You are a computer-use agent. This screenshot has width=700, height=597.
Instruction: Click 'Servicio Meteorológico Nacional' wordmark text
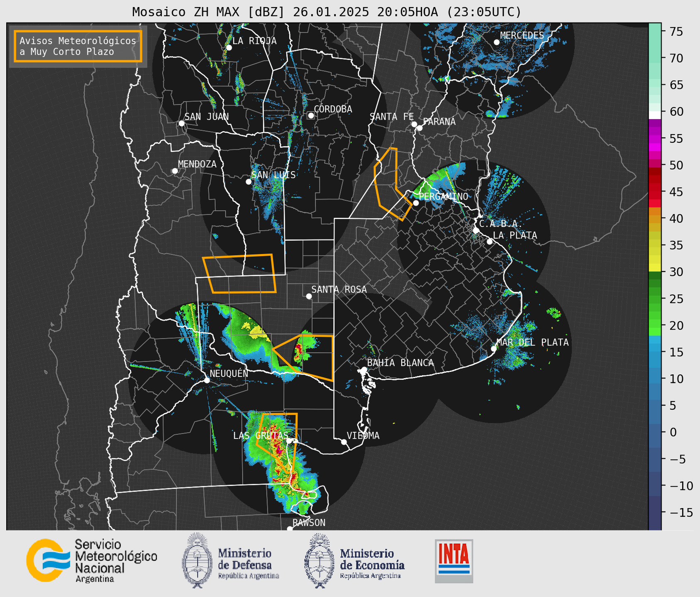116,557
